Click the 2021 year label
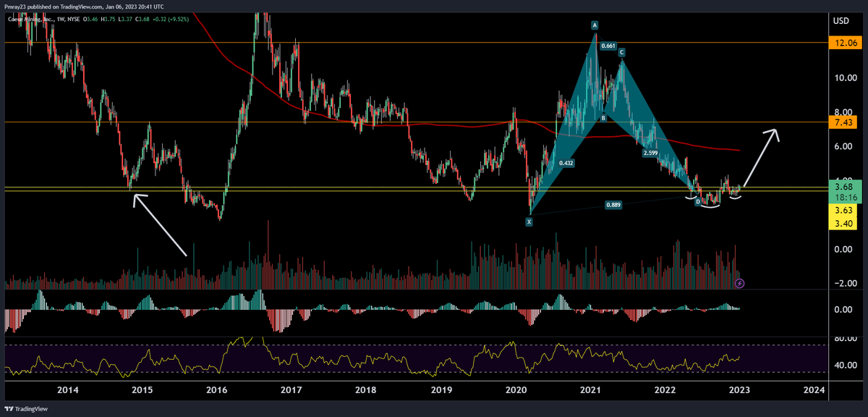The image size is (868, 417). [591, 390]
